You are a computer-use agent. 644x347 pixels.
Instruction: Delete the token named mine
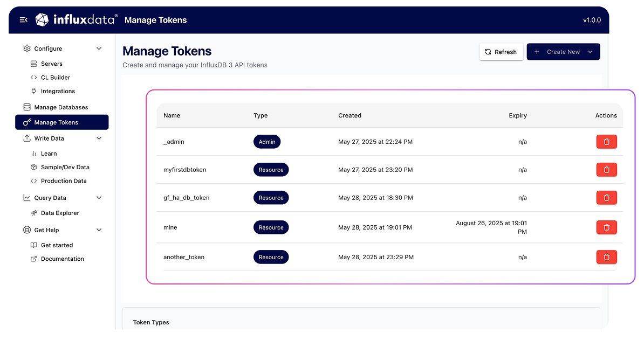coord(607,227)
